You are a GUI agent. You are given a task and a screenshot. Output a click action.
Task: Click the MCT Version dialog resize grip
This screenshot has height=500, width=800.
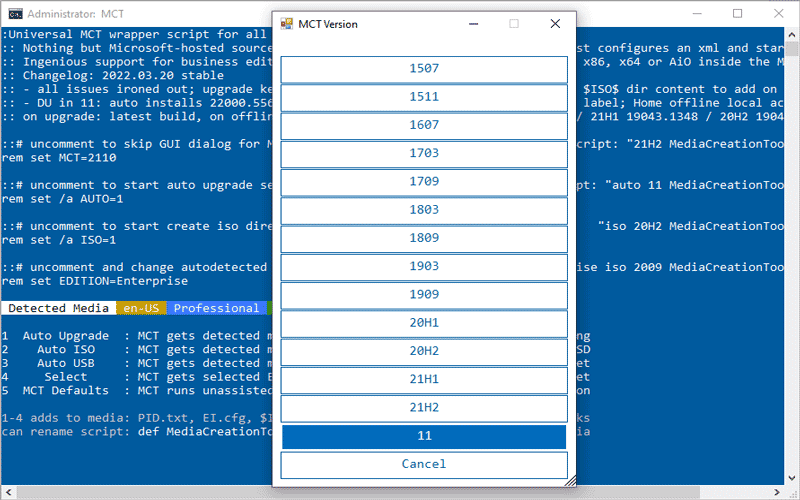tap(571, 481)
